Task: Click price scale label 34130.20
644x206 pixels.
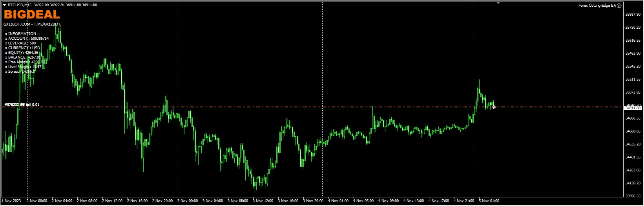Action: (x=633, y=183)
